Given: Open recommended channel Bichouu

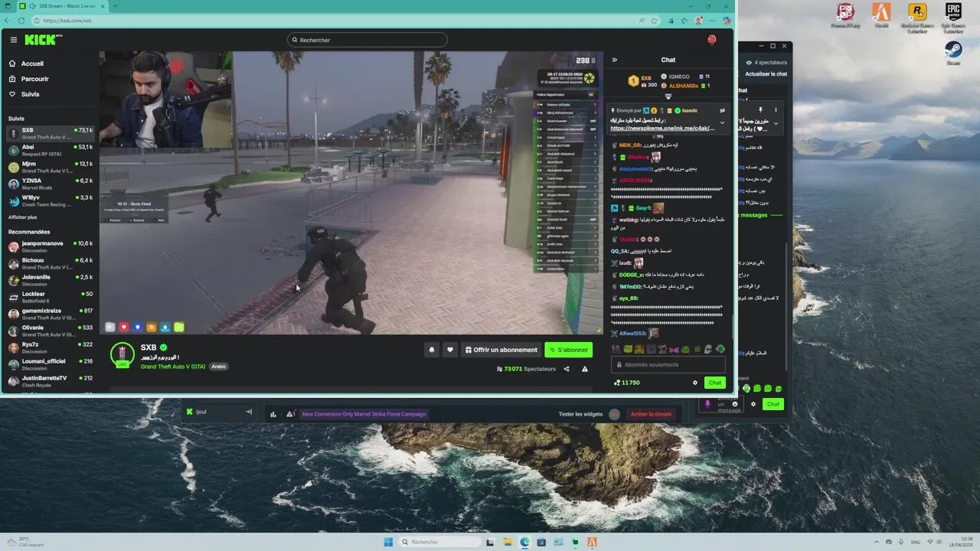Looking at the screenshot, I should pos(51,263).
